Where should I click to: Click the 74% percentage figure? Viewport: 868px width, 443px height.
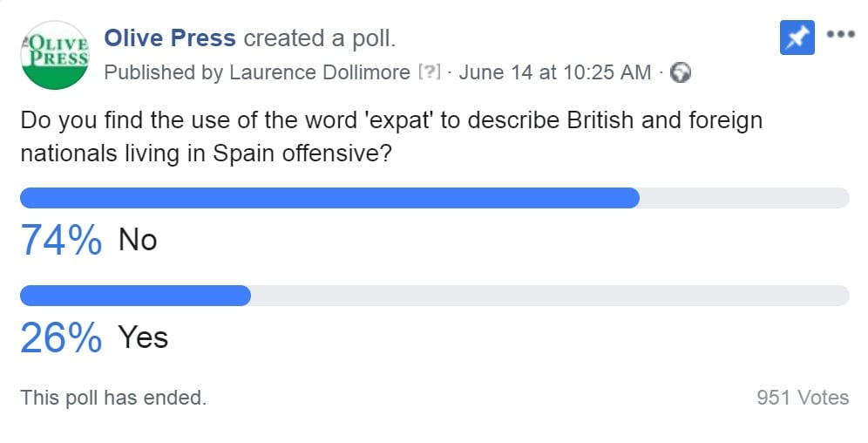[x=61, y=241]
